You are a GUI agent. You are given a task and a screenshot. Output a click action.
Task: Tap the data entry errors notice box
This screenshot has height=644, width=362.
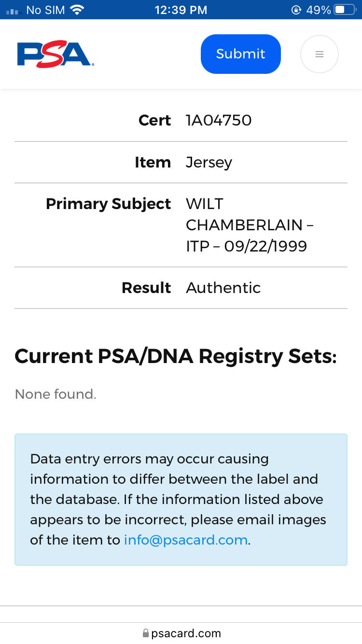(181, 499)
